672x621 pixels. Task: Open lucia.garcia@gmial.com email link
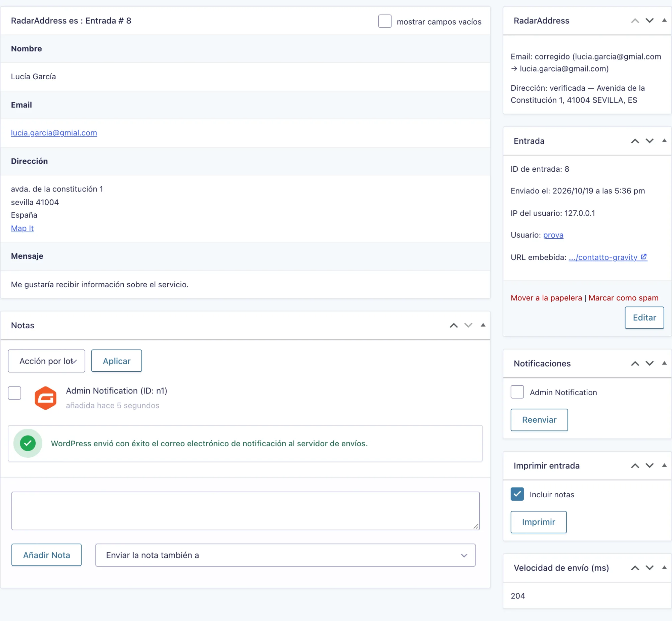(x=54, y=133)
